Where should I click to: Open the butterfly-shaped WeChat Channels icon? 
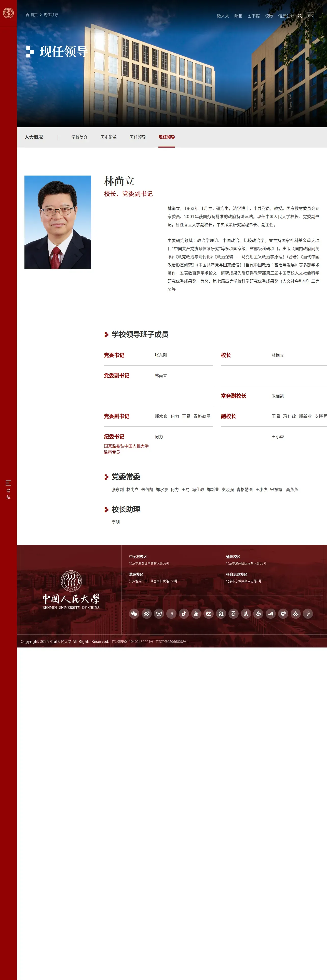point(159,614)
